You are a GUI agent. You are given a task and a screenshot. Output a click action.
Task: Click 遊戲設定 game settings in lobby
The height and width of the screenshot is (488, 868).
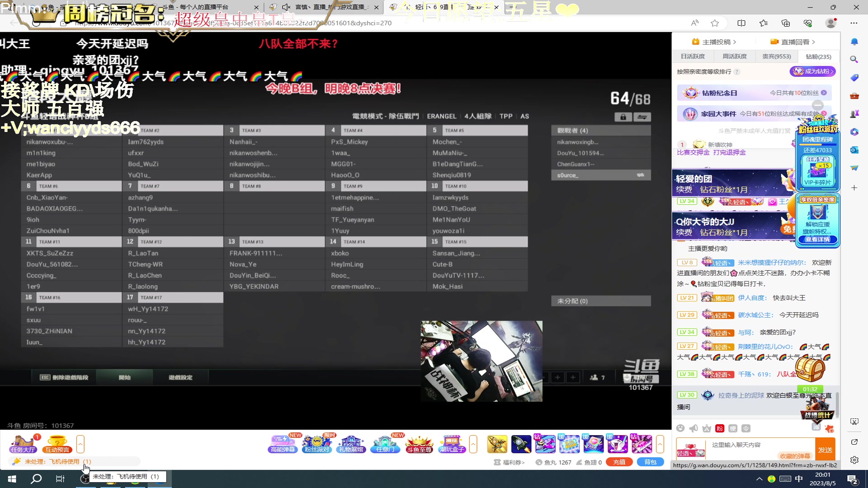pyautogui.click(x=180, y=377)
